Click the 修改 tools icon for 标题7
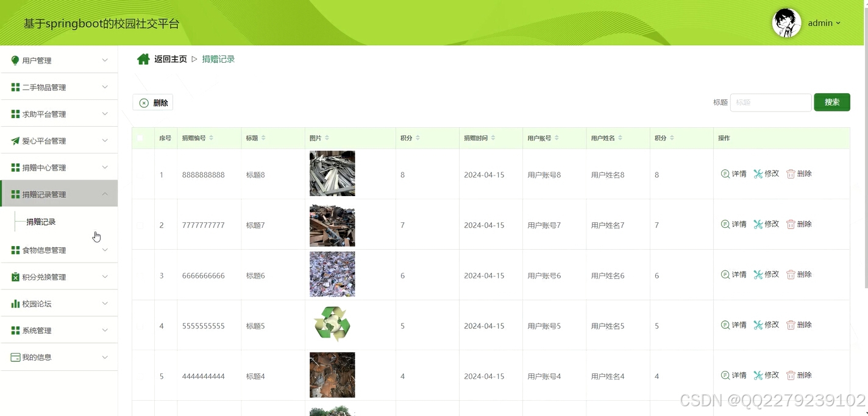The height and width of the screenshot is (416, 868). point(758,224)
